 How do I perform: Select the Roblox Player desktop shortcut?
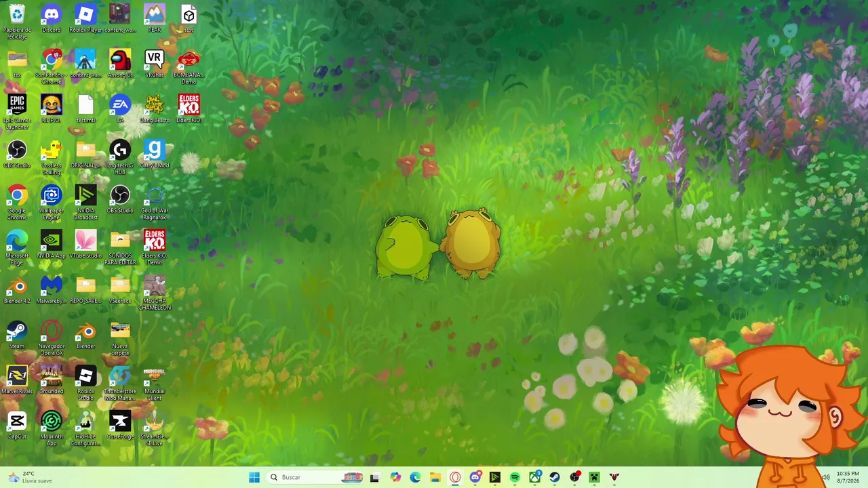point(85,19)
